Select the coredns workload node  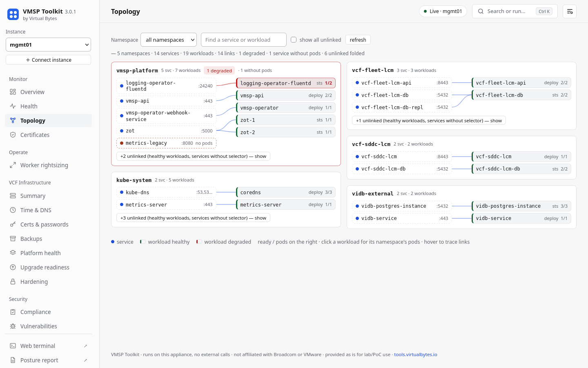point(286,192)
